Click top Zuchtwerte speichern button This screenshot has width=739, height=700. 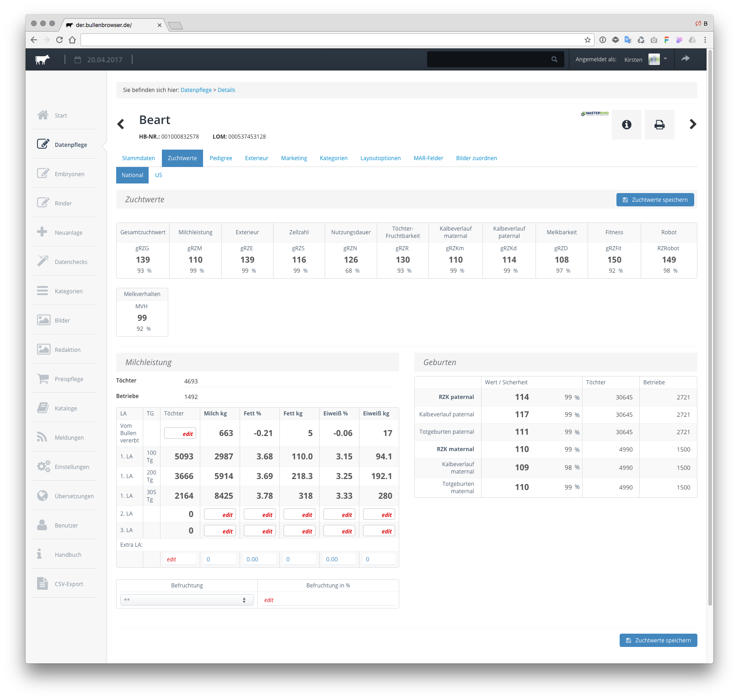tap(655, 200)
